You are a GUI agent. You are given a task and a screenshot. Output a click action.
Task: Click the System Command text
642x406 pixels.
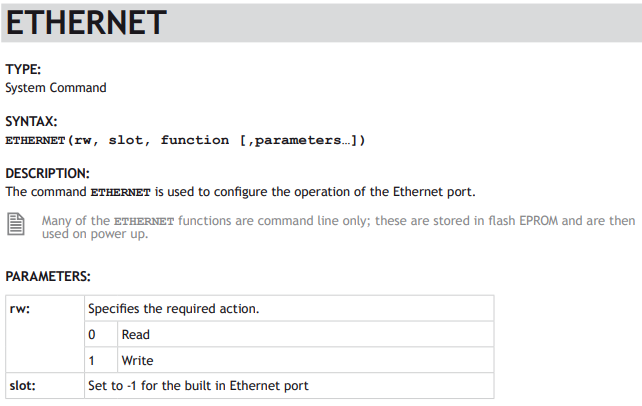point(56,88)
